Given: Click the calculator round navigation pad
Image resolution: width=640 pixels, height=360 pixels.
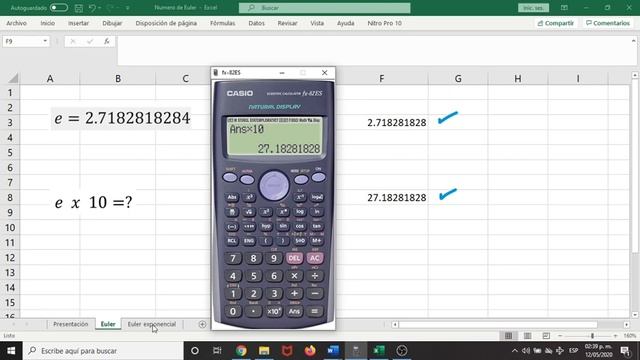Looking at the screenshot, I should pyautogui.click(x=274, y=186).
